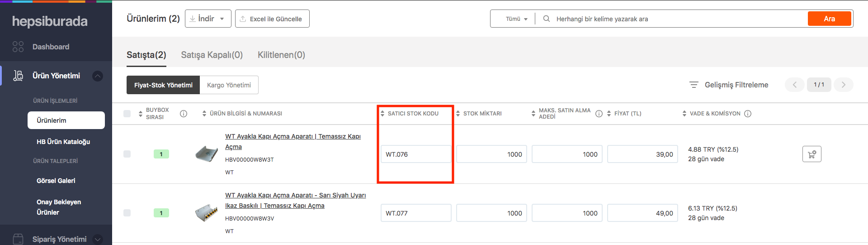Click the Gelişmiş Filtreleme filter icon
The width and height of the screenshot is (868, 245).
pos(693,85)
